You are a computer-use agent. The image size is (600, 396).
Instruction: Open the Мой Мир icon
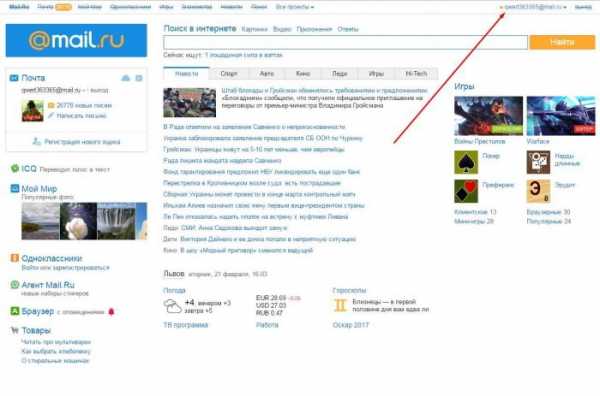pos(15,188)
